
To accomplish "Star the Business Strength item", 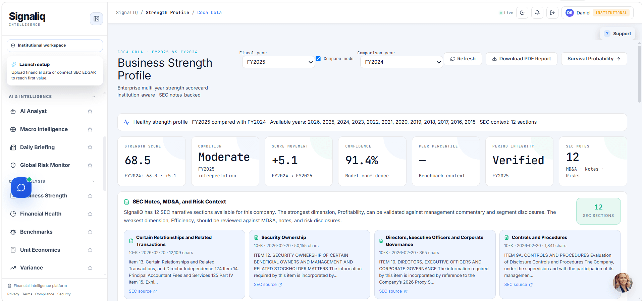I will 90,196.
